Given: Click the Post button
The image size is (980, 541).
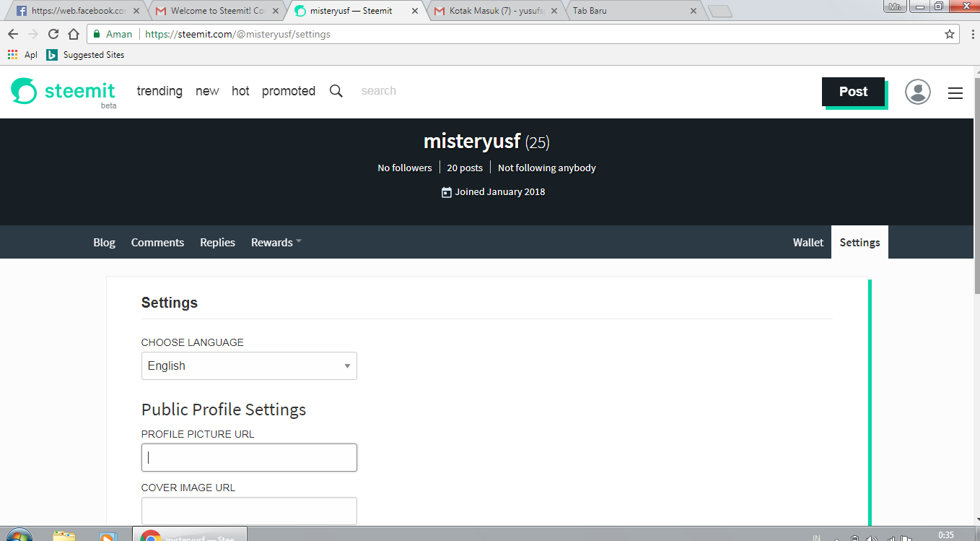Looking at the screenshot, I should coord(853,92).
